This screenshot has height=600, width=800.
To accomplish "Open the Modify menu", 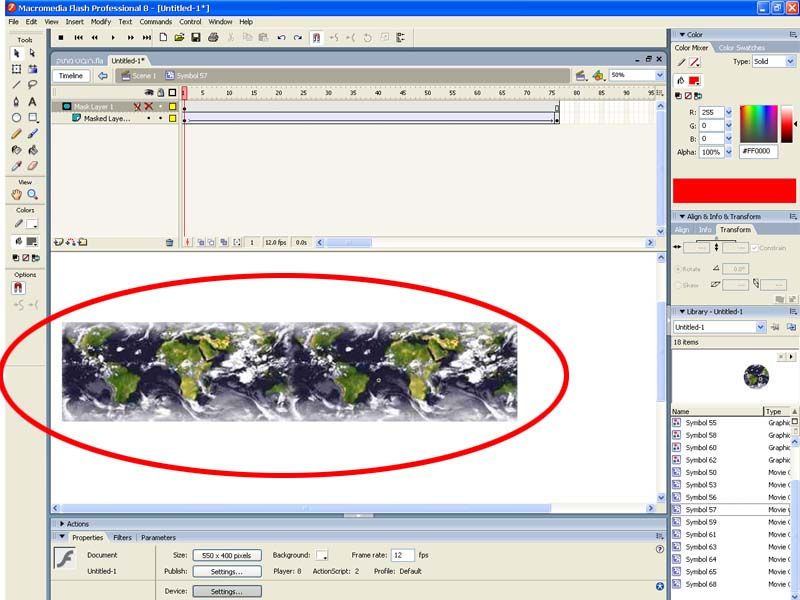I will (x=101, y=22).
